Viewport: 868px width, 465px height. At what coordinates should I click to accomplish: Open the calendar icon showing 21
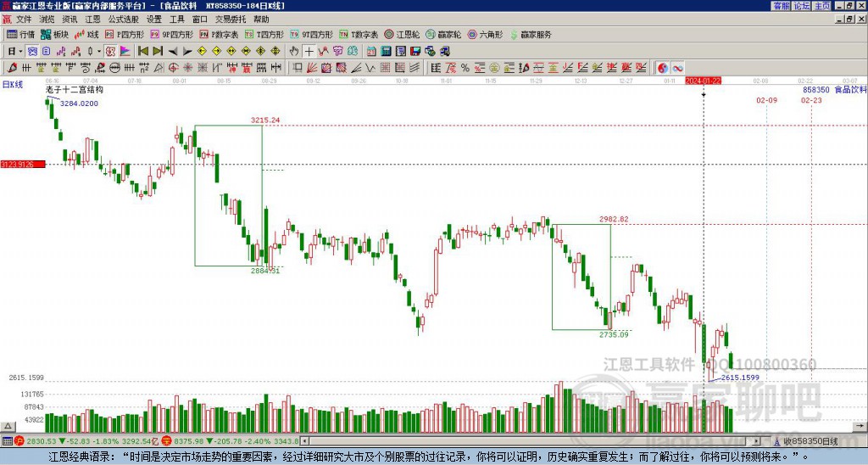(x=371, y=52)
